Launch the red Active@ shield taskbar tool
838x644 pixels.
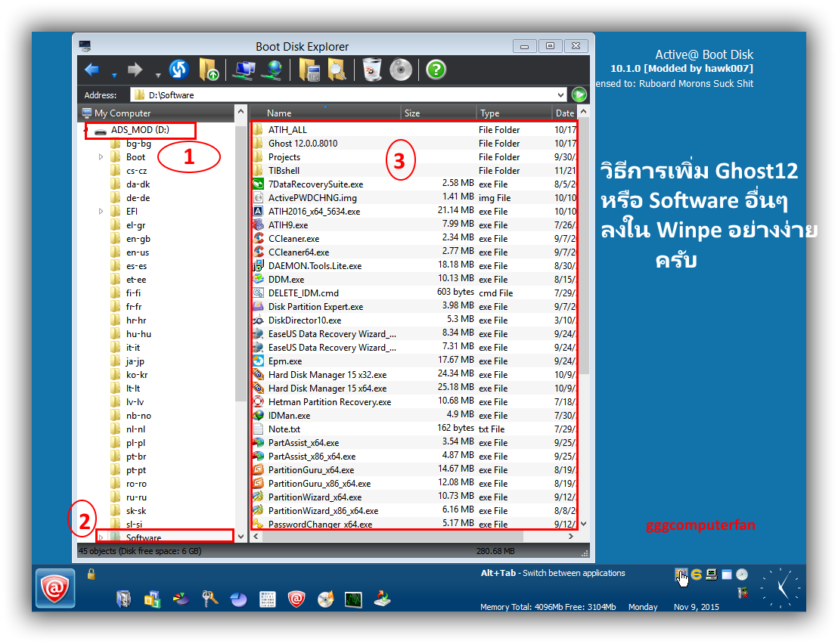coord(296,599)
